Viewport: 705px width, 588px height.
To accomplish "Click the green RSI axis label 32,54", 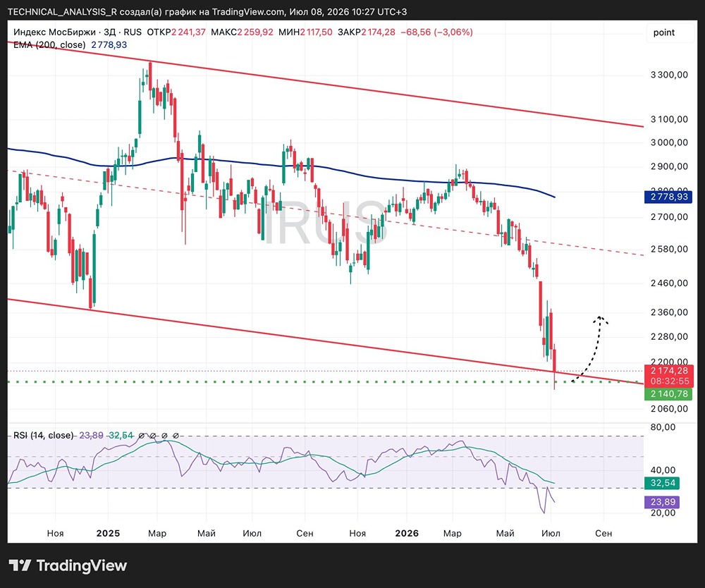I will (662, 483).
